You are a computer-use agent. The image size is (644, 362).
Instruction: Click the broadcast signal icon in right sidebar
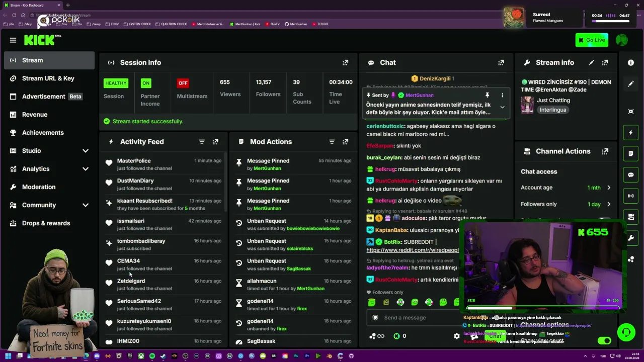coord(631,195)
